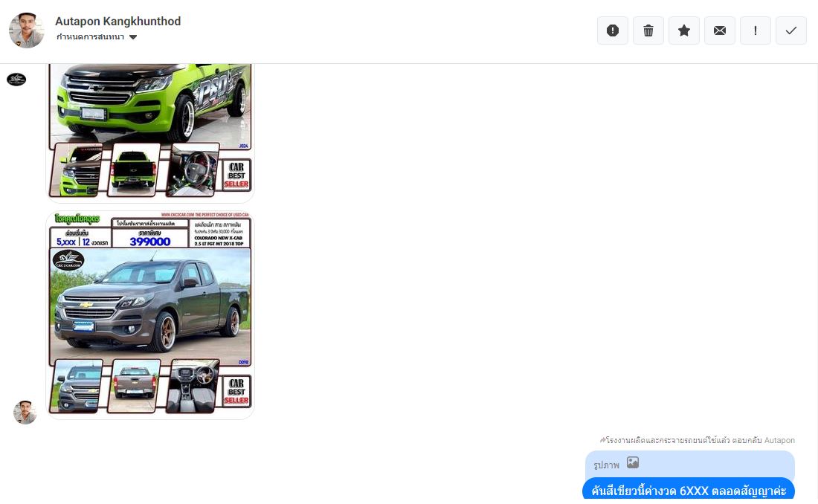Open the กำหนดการสนทนา dropdown arrow

(x=133, y=37)
